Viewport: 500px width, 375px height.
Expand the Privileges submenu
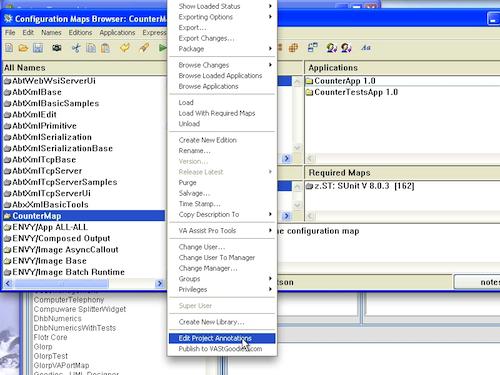pyautogui.click(x=222, y=289)
